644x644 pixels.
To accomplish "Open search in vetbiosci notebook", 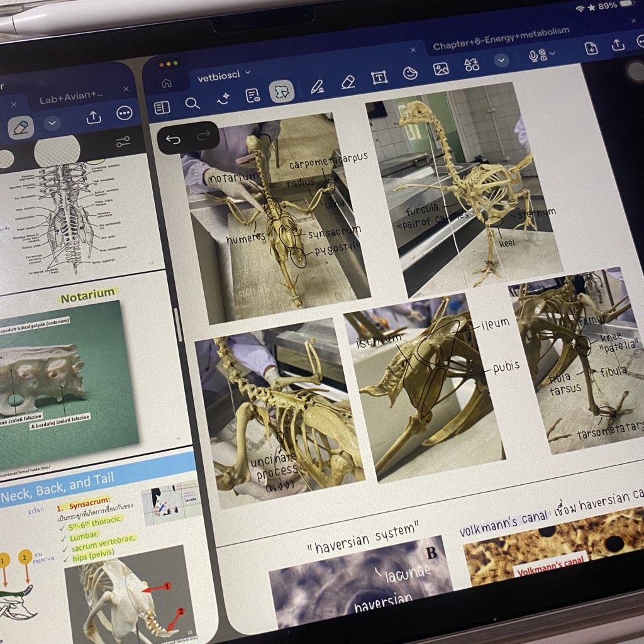I will (x=192, y=103).
